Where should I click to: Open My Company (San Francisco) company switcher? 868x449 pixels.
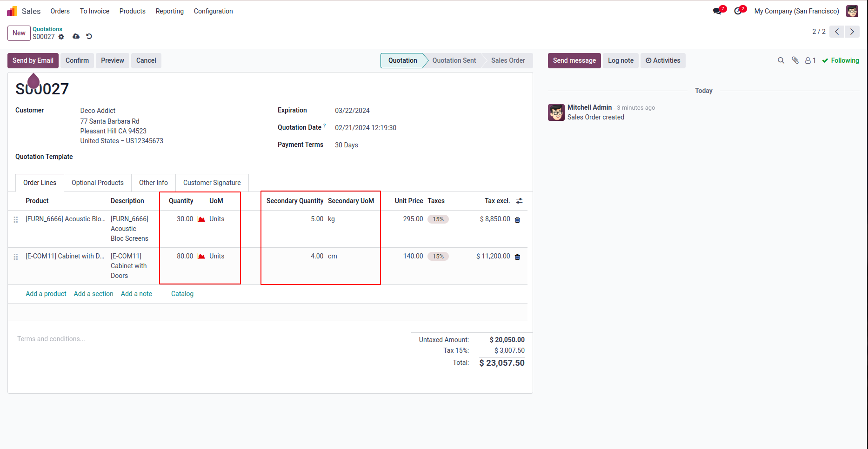(x=796, y=11)
